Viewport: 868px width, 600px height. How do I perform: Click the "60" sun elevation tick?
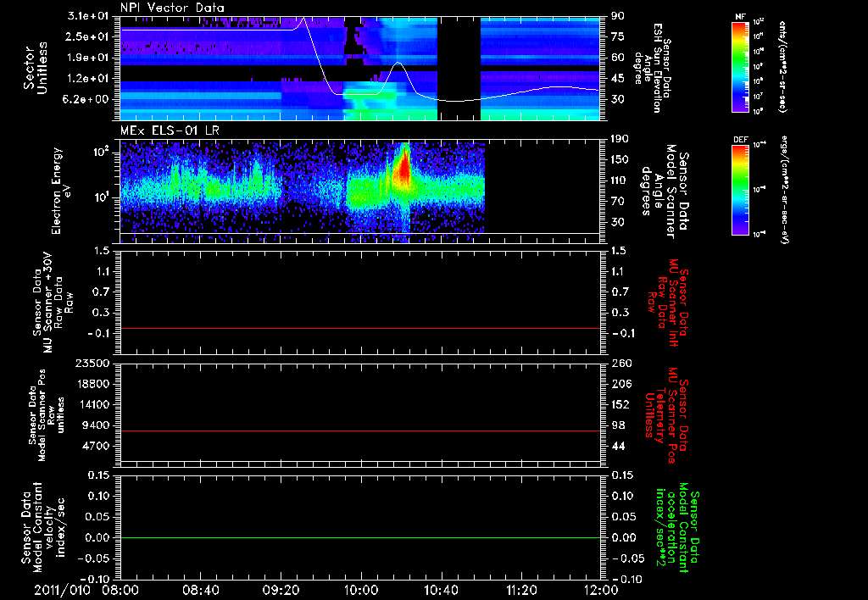pos(618,58)
